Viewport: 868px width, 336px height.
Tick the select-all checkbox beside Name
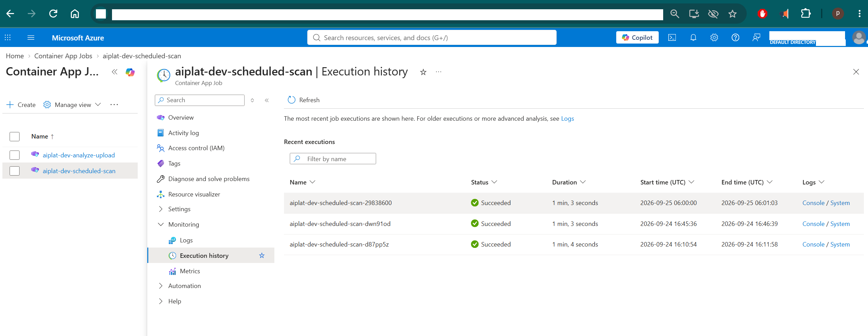point(14,136)
